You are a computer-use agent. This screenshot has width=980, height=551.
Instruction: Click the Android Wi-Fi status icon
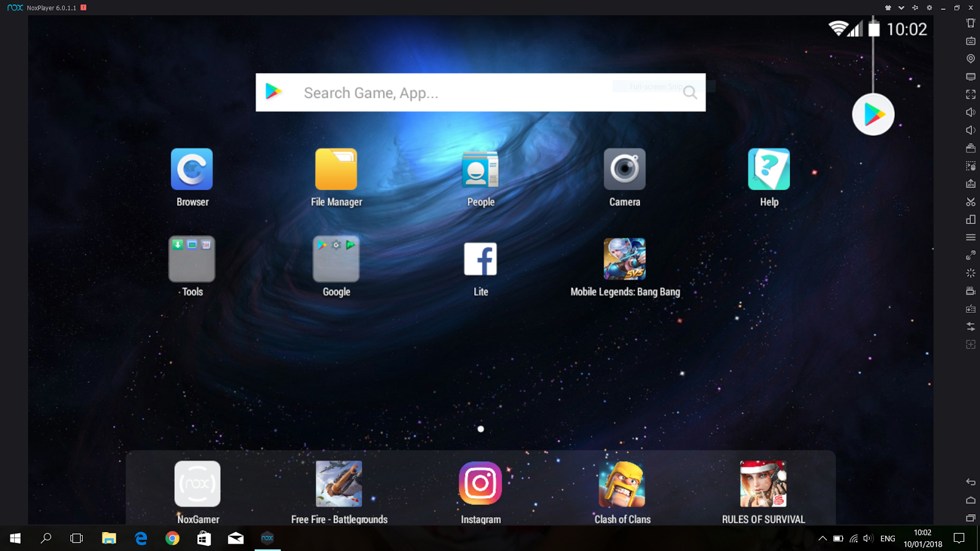(838, 28)
